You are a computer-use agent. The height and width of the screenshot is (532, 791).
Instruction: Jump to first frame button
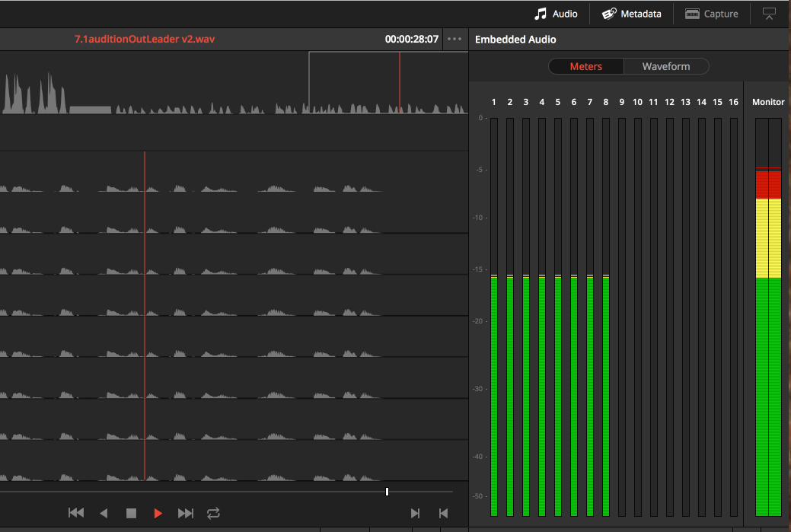[76, 513]
